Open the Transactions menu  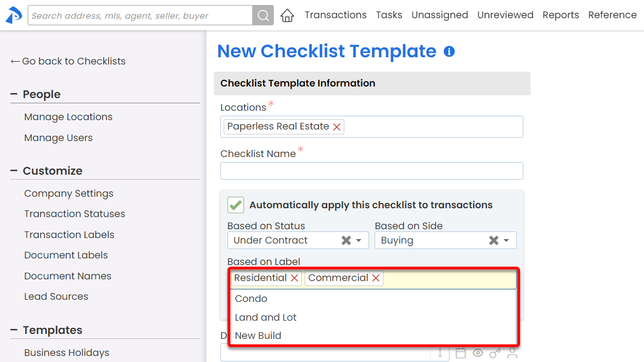pos(335,15)
